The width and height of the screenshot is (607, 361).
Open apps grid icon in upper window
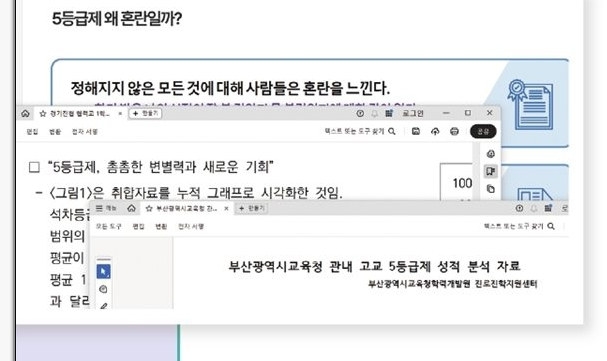tap(389, 113)
